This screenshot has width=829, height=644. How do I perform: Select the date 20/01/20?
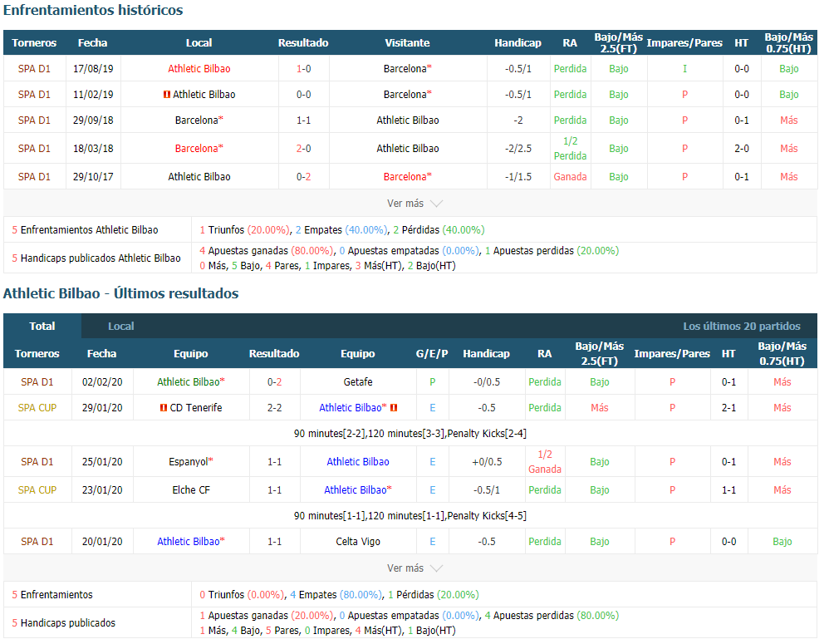[x=102, y=542]
